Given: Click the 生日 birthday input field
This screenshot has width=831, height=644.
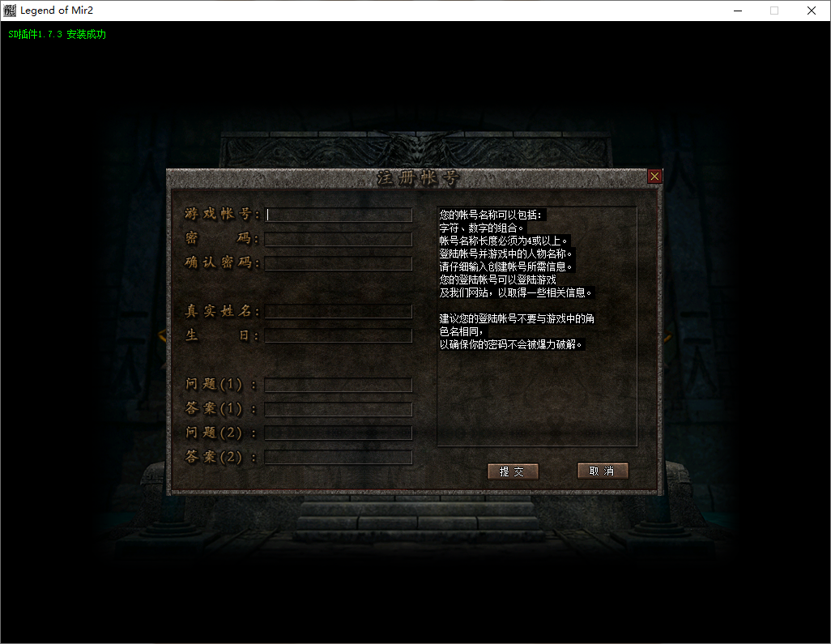Looking at the screenshot, I should (x=339, y=335).
